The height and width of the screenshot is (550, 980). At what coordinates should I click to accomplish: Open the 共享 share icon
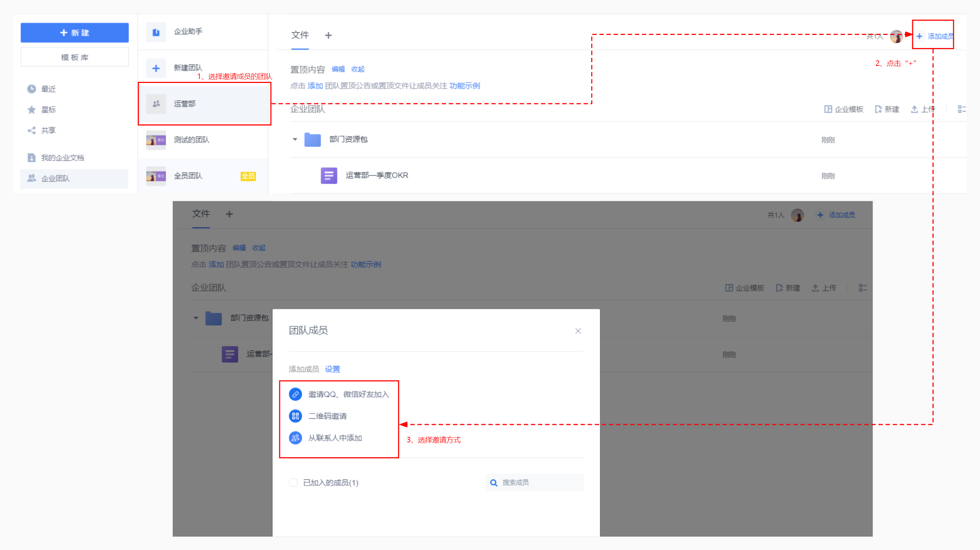click(x=32, y=130)
